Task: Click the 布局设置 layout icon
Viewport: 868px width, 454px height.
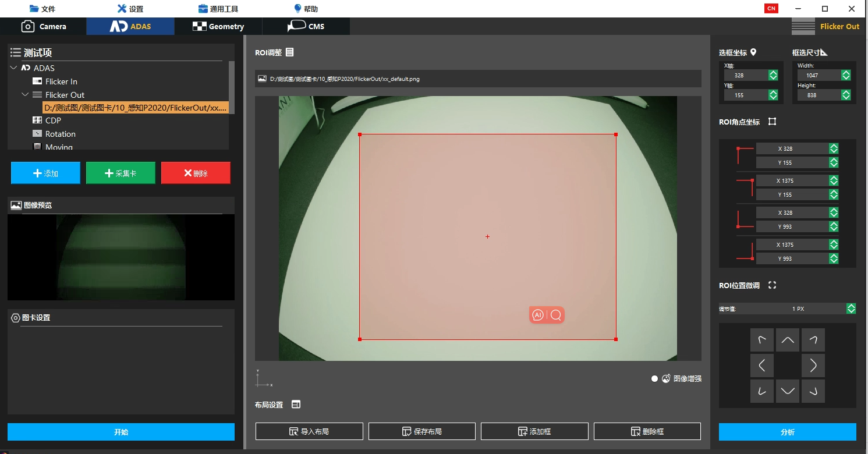Action: click(x=296, y=405)
